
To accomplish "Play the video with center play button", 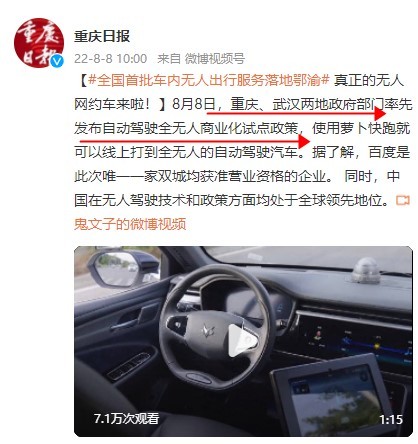I will 242,340.
